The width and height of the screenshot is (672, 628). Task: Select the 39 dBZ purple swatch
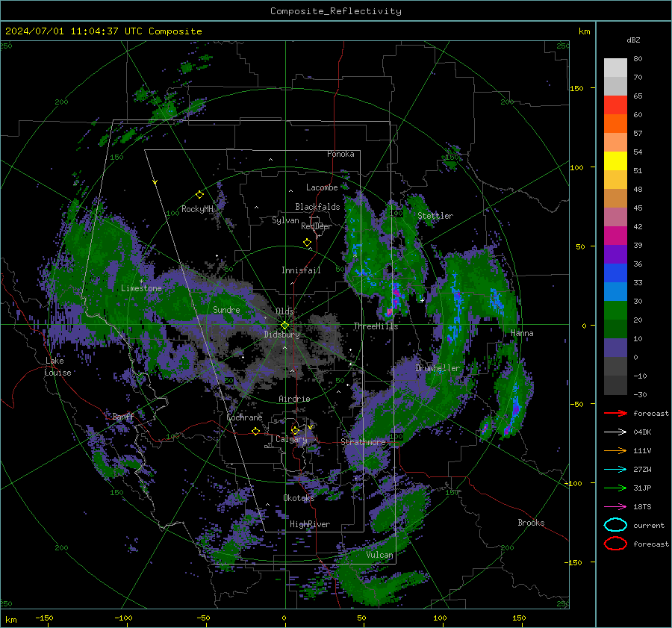tap(615, 254)
